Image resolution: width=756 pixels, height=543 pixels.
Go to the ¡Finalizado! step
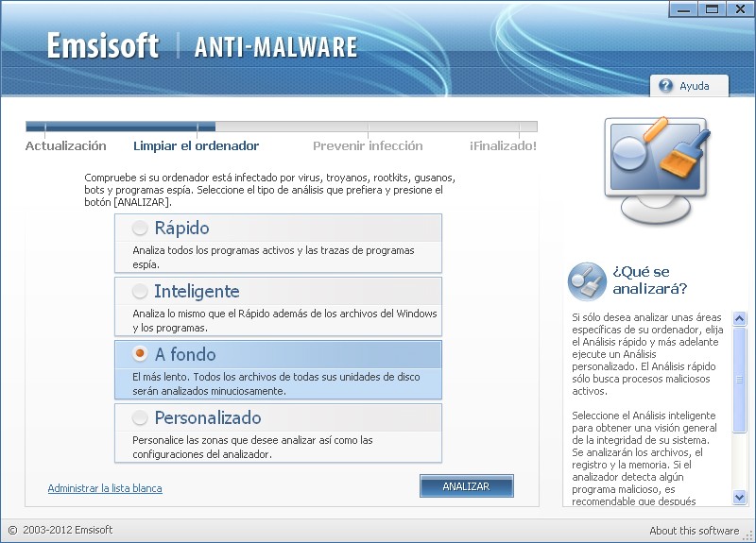(503, 146)
